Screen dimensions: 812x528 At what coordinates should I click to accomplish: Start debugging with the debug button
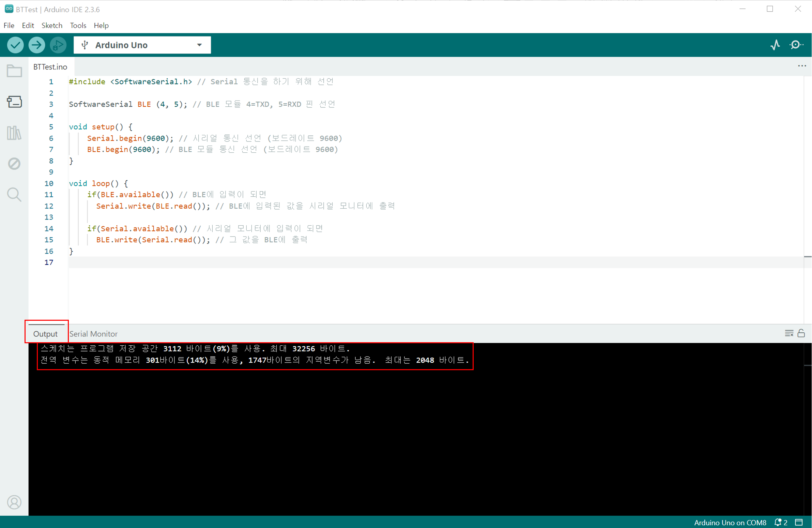coord(58,45)
